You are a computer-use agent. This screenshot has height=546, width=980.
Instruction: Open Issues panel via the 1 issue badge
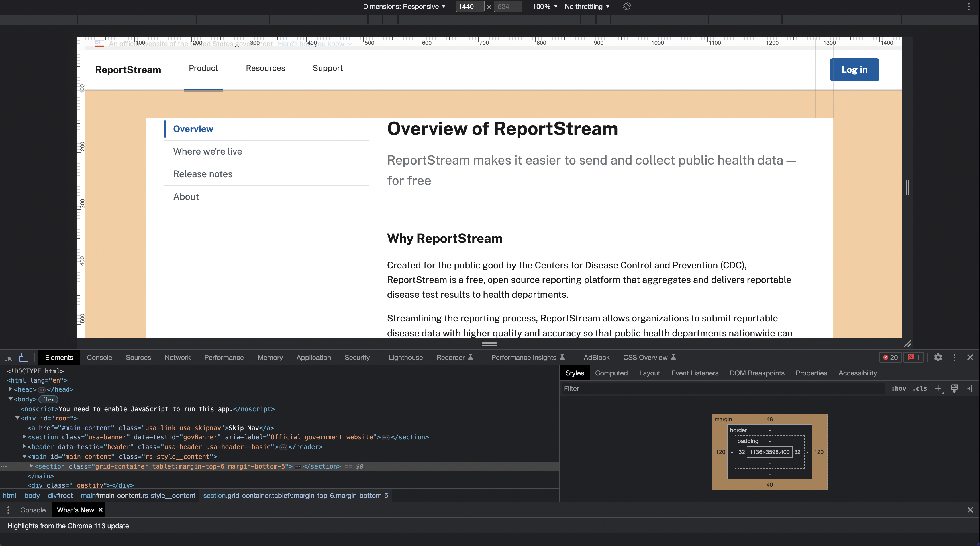(x=914, y=358)
